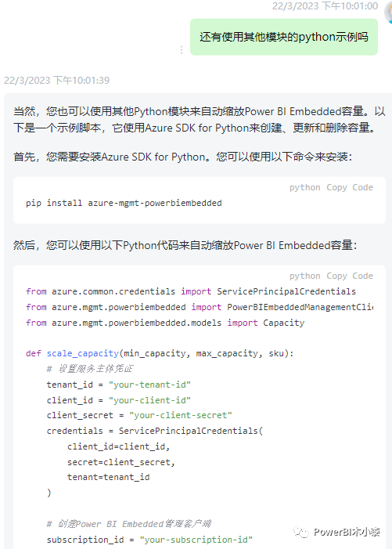
Task: Click the ServicePrincipalCredentials import line
Action: (x=191, y=291)
